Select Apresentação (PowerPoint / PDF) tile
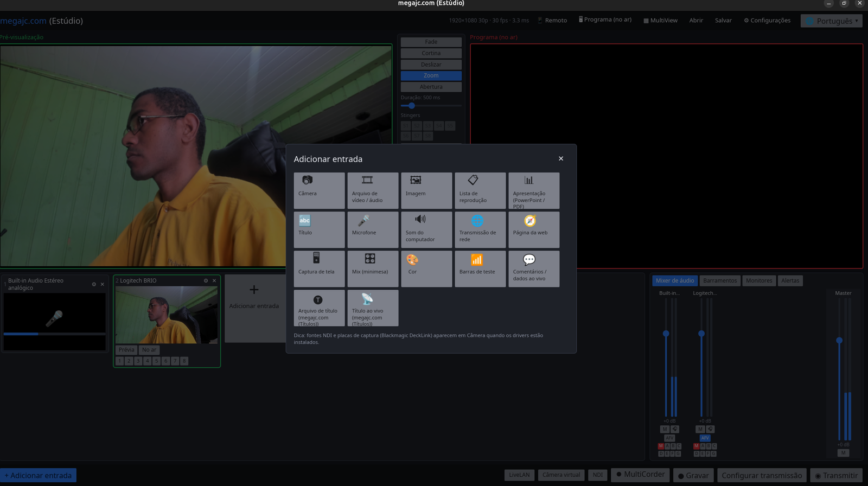 pyautogui.click(x=534, y=190)
